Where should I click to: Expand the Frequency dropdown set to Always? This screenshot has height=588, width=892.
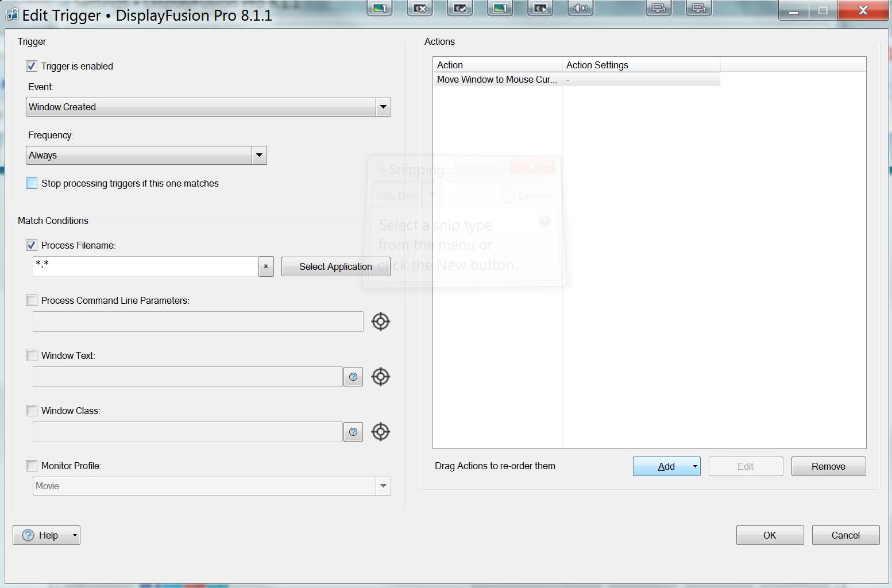259,155
